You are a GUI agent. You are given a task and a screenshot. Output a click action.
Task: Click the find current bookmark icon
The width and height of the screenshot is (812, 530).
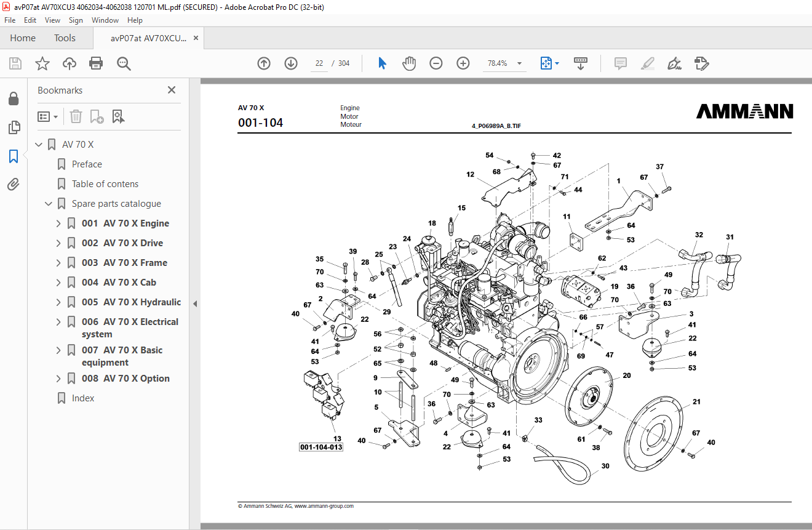119,116
